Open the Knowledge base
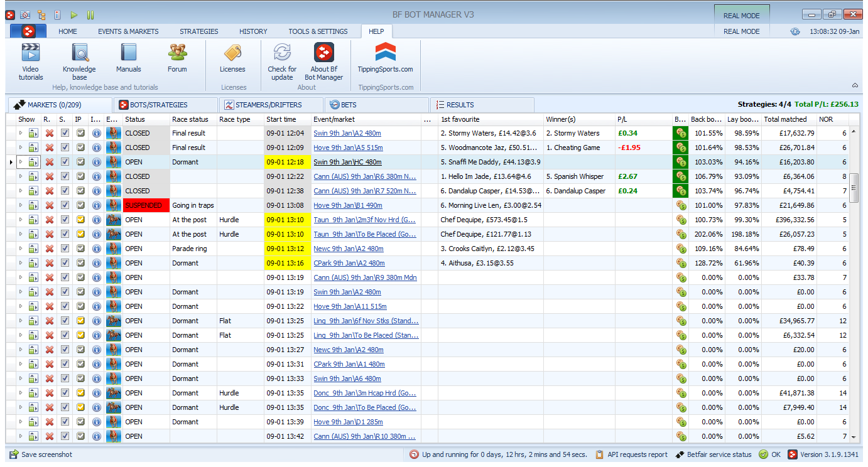This screenshot has width=868, height=467. click(79, 62)
